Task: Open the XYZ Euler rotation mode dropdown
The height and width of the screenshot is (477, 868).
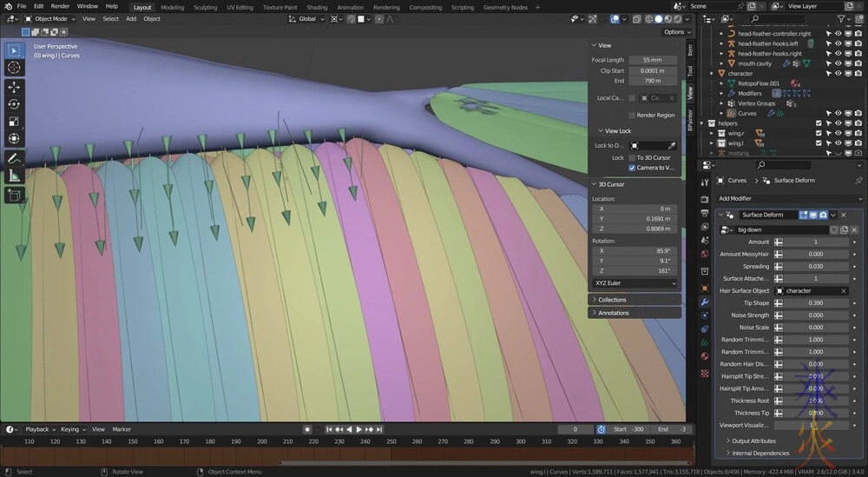Action: pyautogui.click(x=635, y=283)
